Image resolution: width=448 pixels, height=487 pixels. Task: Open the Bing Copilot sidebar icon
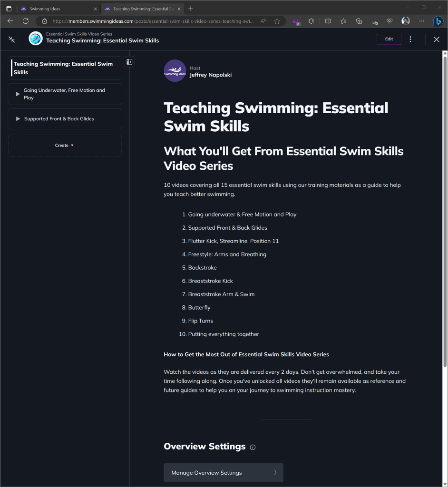point(438,21)
